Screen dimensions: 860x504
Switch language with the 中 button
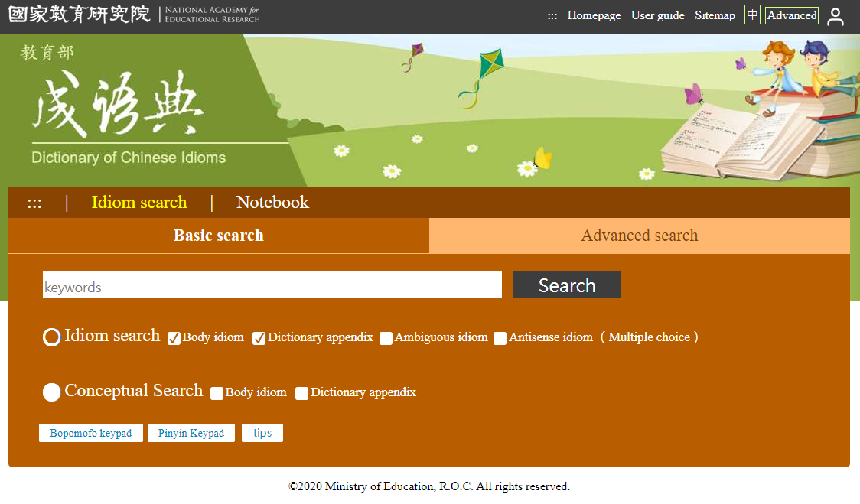tap(752, 15)
